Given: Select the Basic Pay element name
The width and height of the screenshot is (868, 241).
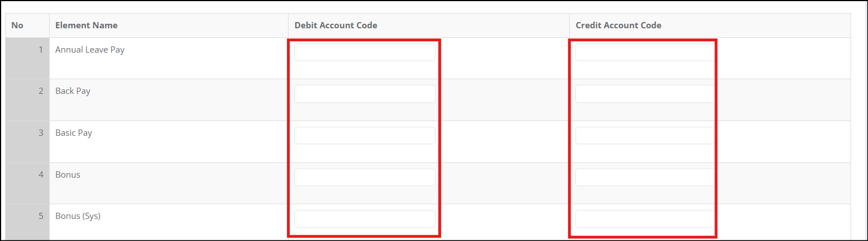Looking at the screenshot, I should [x=73, y=133].
